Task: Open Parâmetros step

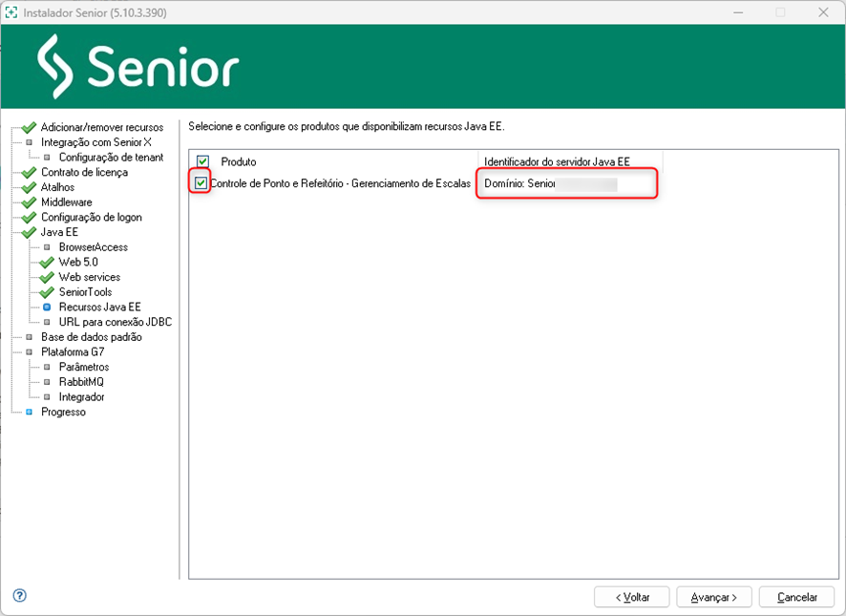Action: (x=84, y=367)
